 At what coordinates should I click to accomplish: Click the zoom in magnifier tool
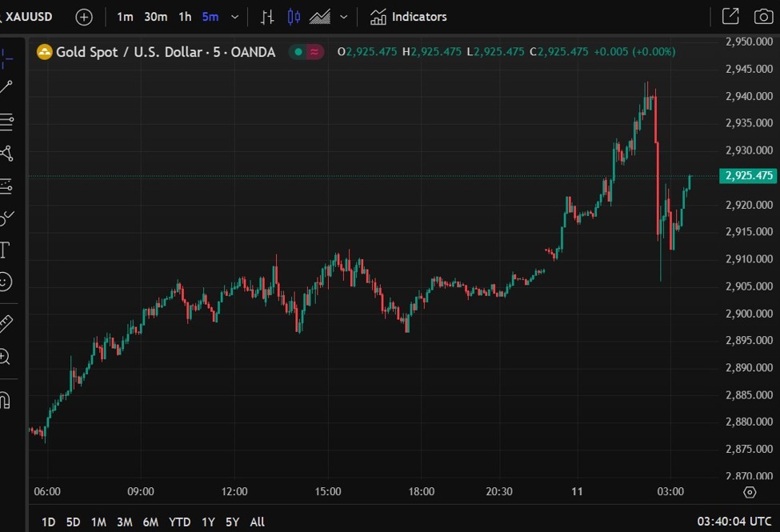[x=5, y=357]
